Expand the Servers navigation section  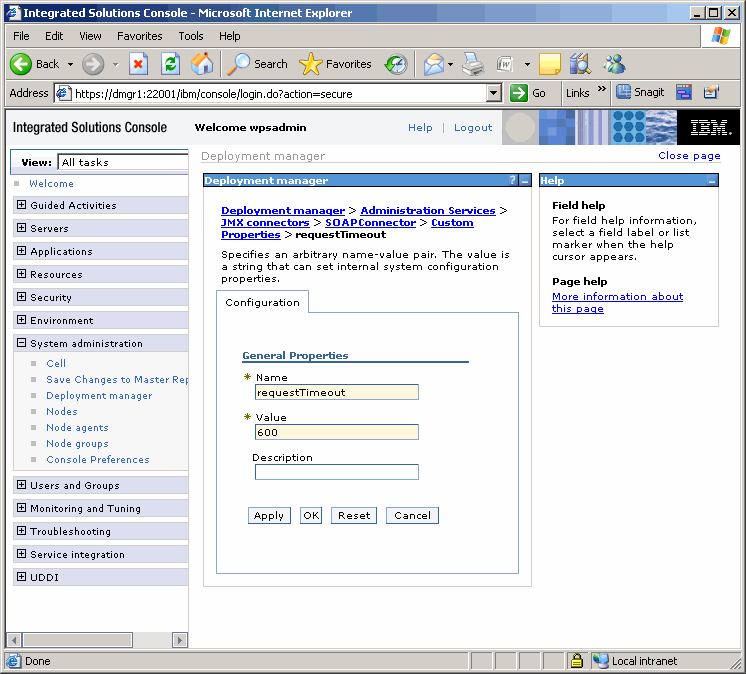[x=22, y=228]
